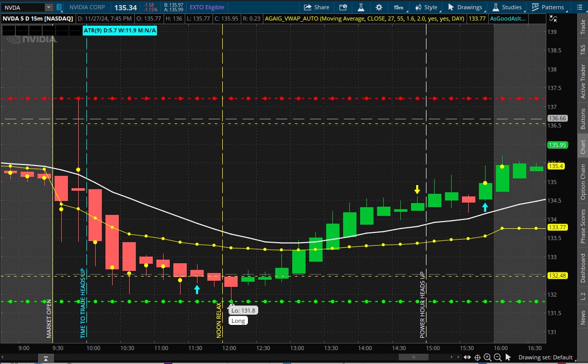This screenshot has width=588, height=364.
Task: Open the 15m timeframe dropdown
Action: [400, 7]
